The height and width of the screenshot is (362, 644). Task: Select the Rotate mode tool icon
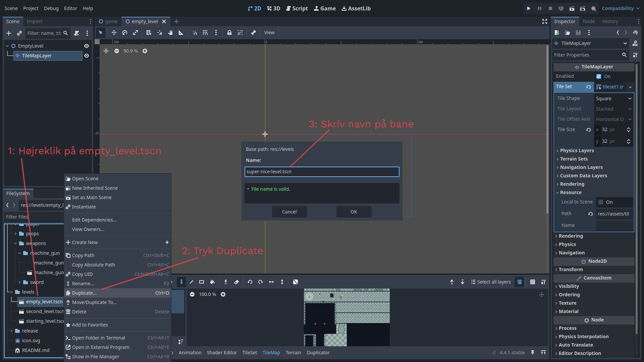pos(125,33)
